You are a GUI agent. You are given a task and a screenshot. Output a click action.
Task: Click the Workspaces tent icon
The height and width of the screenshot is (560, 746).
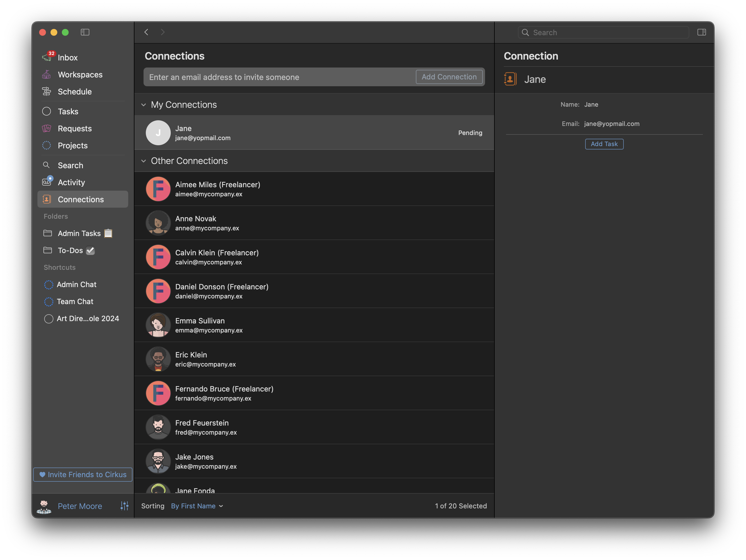[47, 75]
